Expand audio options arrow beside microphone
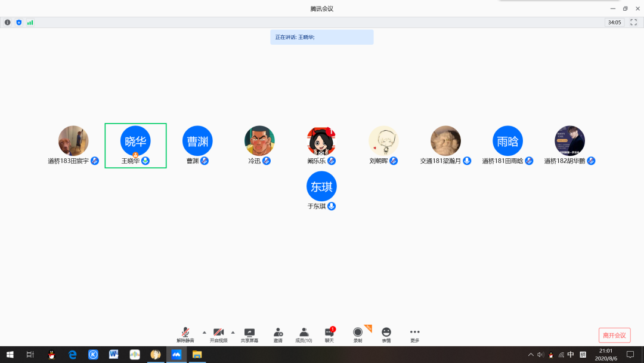This screenshot has height=363, width=644. click(205, 332)
